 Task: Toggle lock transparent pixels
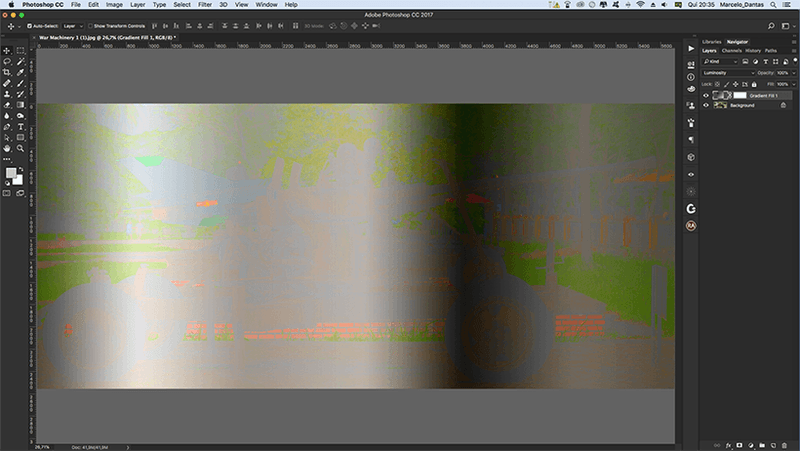coord(717,84)
